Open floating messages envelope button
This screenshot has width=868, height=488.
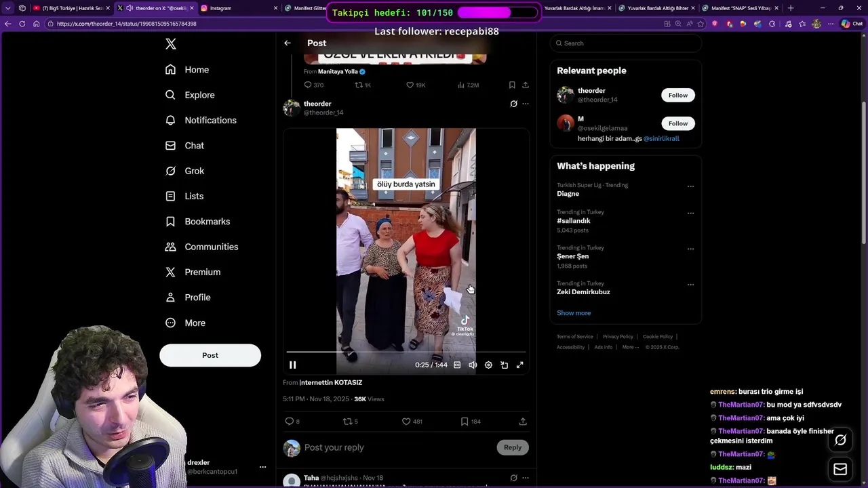pyautogui.click(x=840, y=469)
